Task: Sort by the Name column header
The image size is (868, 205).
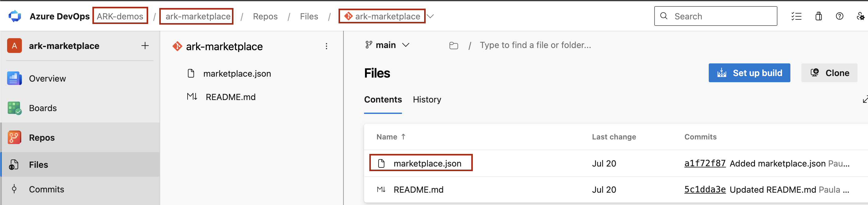Action: pyautogui.click(x=391, y=137)
